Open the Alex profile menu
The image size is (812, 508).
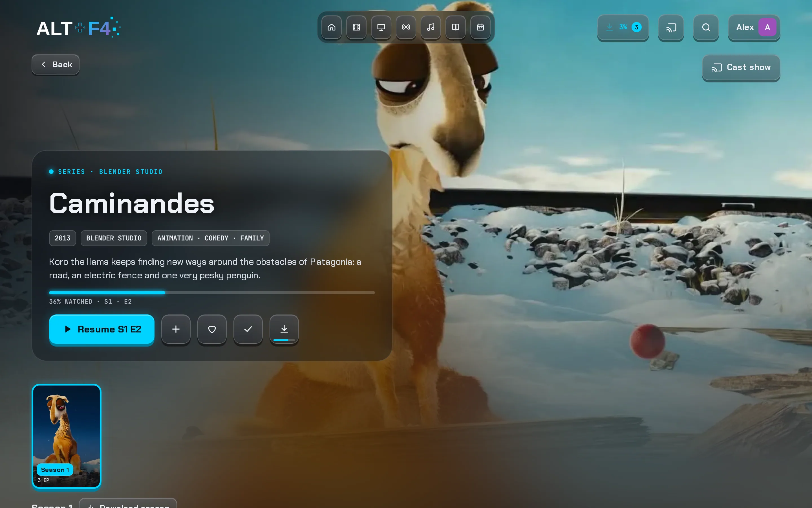pos(754,27)
